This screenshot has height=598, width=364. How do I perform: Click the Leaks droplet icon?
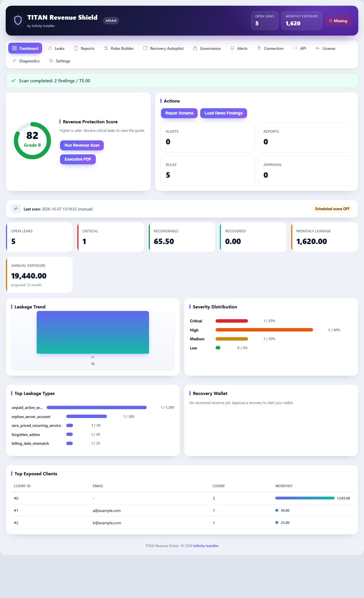(50, 48)
